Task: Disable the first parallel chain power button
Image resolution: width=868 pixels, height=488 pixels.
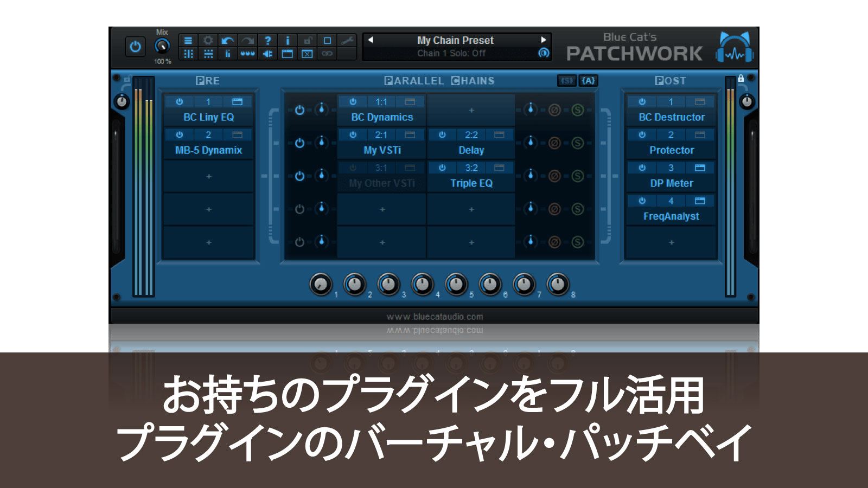Action: coord(299,110)
